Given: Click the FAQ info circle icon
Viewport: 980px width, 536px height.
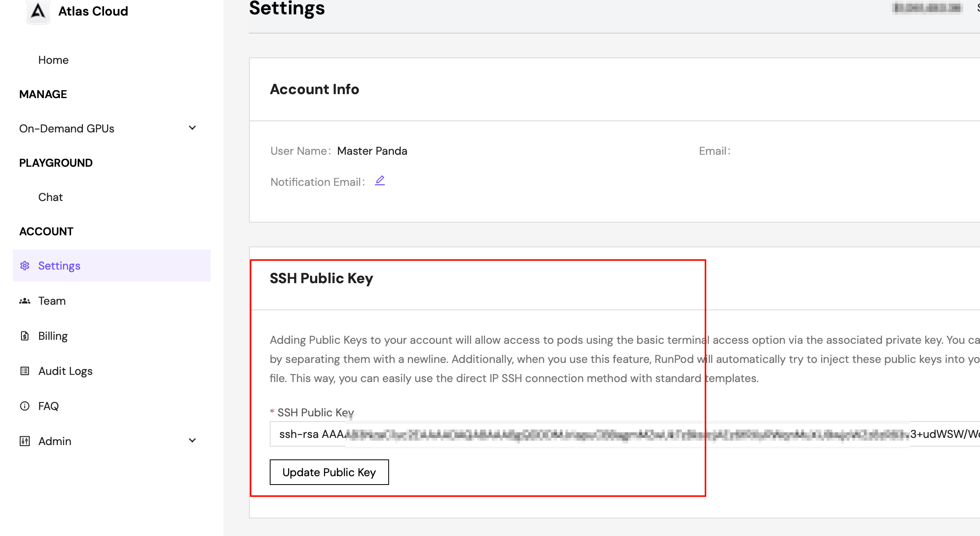Looking at the screenshot, I should click(x=25, y=406).
